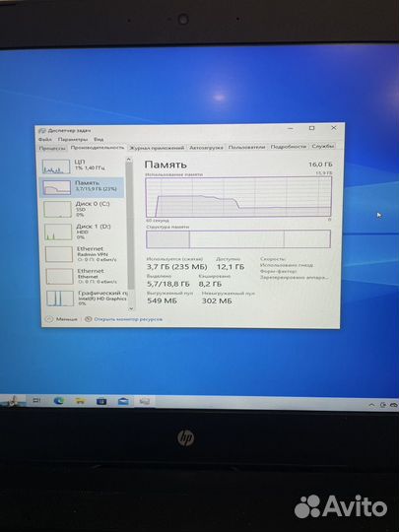Select the second Ethernet adapter entry
Image resolution: width=399 pixels, height=532 pixels.
[x=84, y=276]
